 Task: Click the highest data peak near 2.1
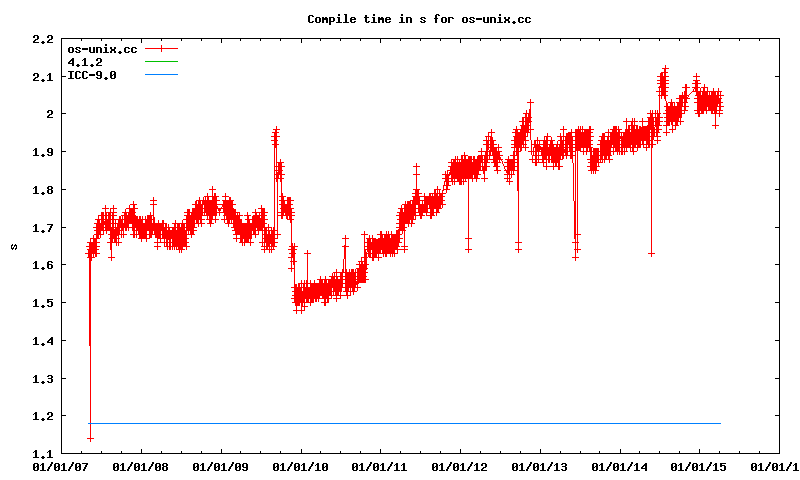[x=664, y=72]
